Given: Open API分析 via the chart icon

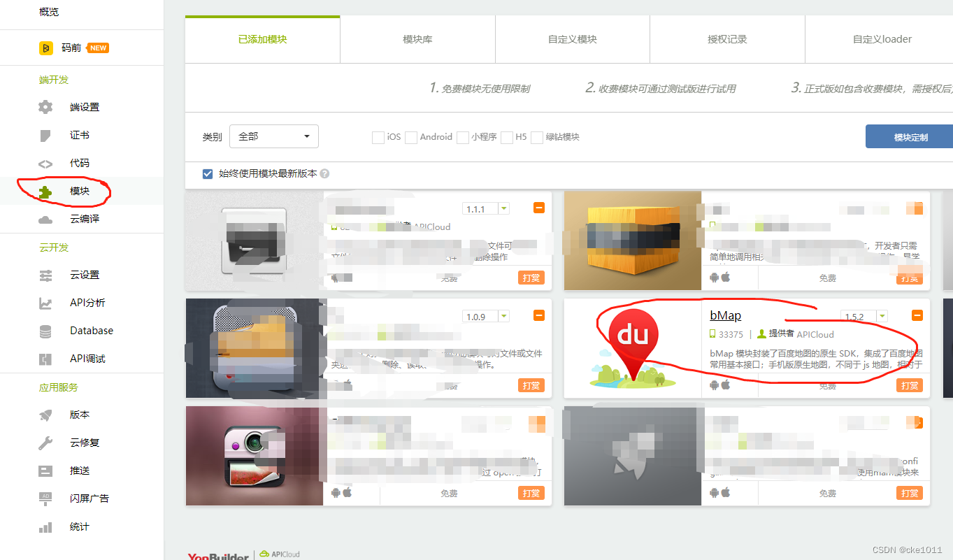Looking at the screenshot, I should [x=46, y=303].
